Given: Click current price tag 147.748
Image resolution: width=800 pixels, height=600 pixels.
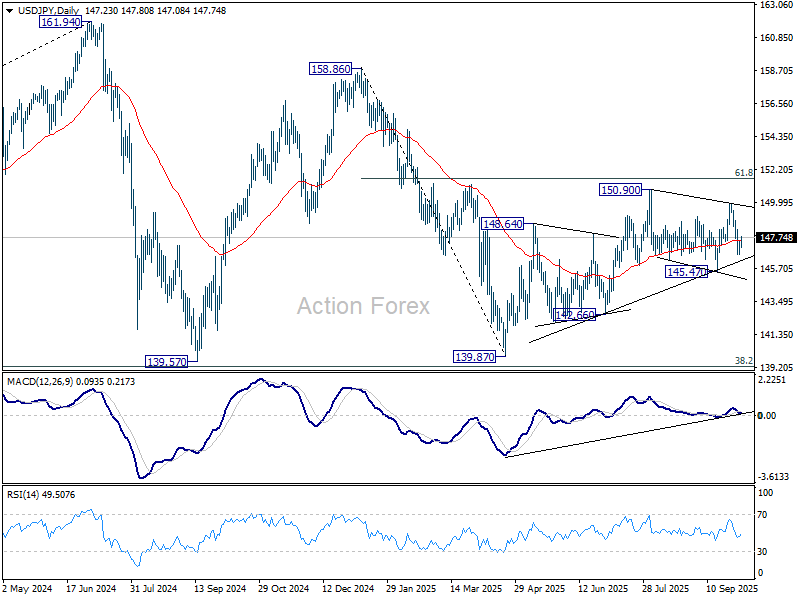Looking at the screenshot, I should coord(776,238).
